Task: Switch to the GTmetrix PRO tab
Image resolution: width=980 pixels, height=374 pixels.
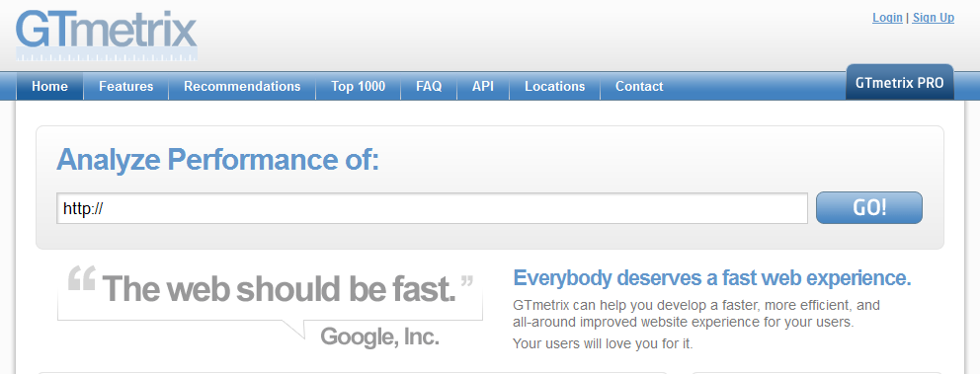Action: 899,83
